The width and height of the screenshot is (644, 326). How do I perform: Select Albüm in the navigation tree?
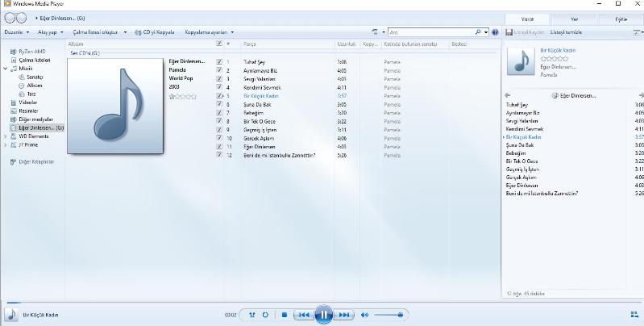tap(35, 86)
